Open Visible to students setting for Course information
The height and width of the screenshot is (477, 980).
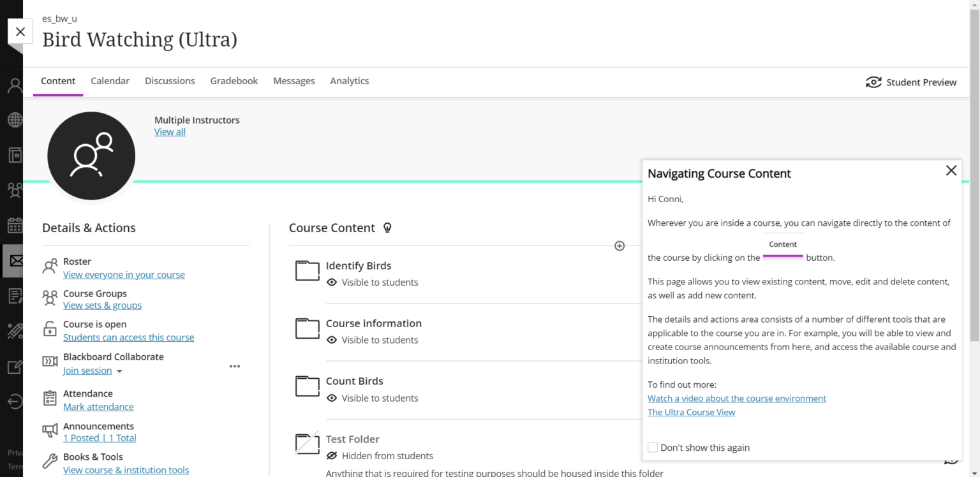[x=380, y=340]
